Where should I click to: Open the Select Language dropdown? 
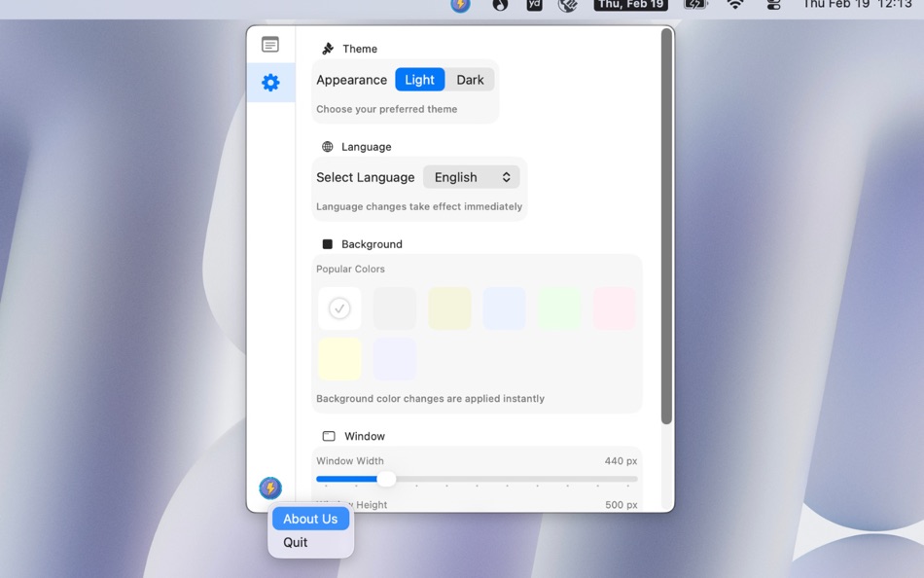click(472, 177)
